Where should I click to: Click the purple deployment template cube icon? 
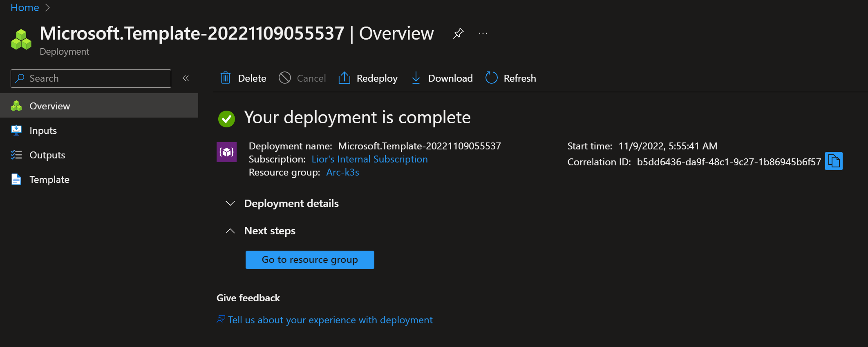[226, 152]
